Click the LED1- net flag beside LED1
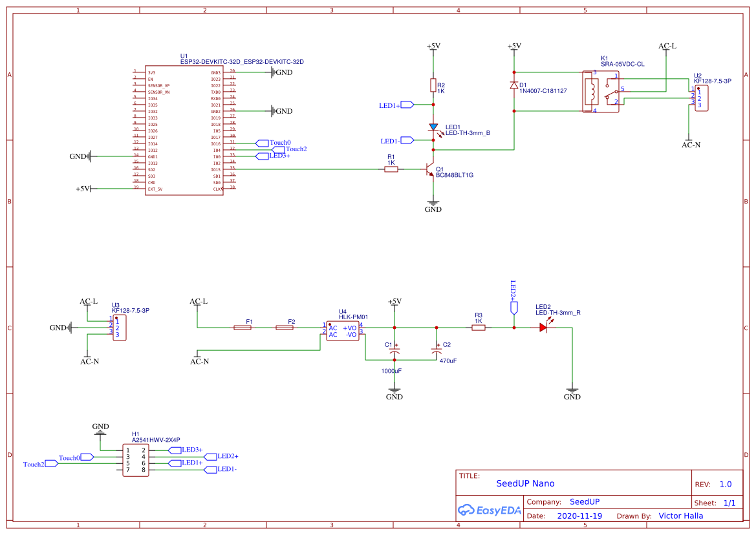The height and width of the screenshot is (535, 756). click(x=407, y=140)
